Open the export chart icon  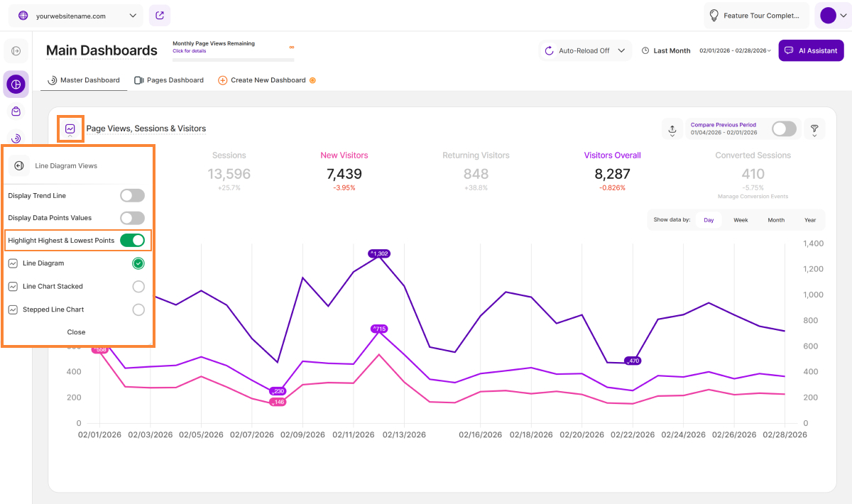[672, 129]
